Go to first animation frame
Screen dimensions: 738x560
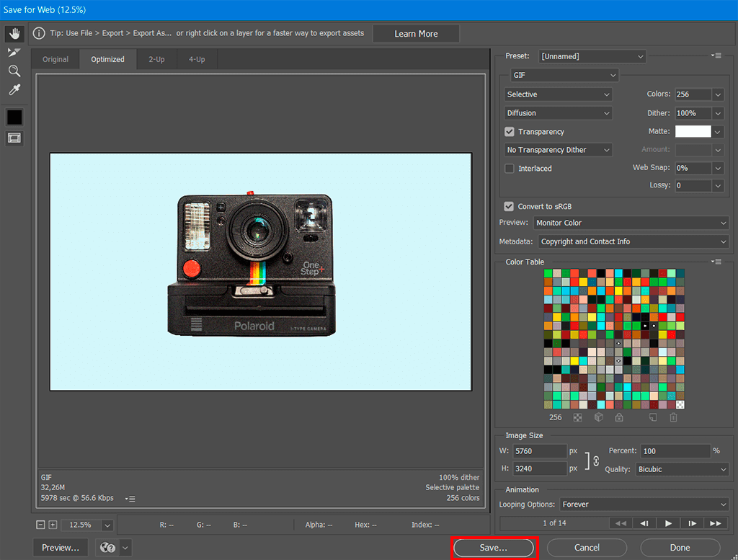pyautogui.click(x=621, y=523)
